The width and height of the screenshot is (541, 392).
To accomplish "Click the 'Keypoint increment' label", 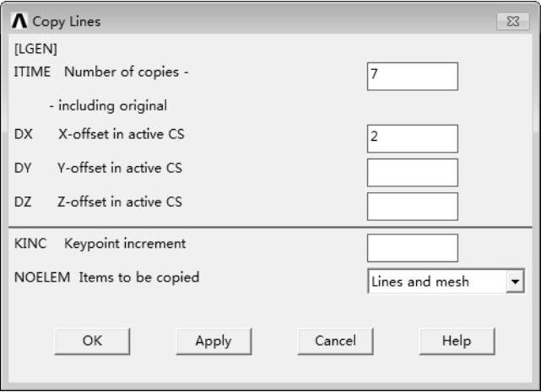I will coord(125,244).
